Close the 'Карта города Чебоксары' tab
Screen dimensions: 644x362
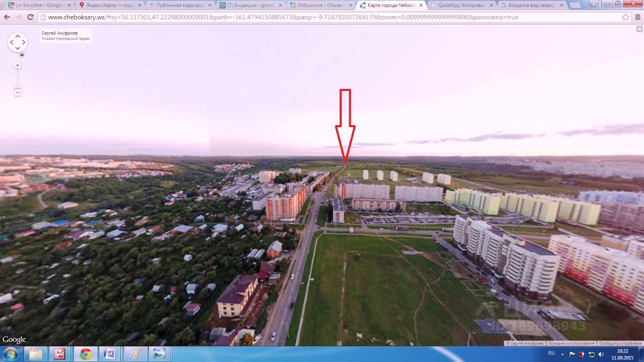click(420, 5)
